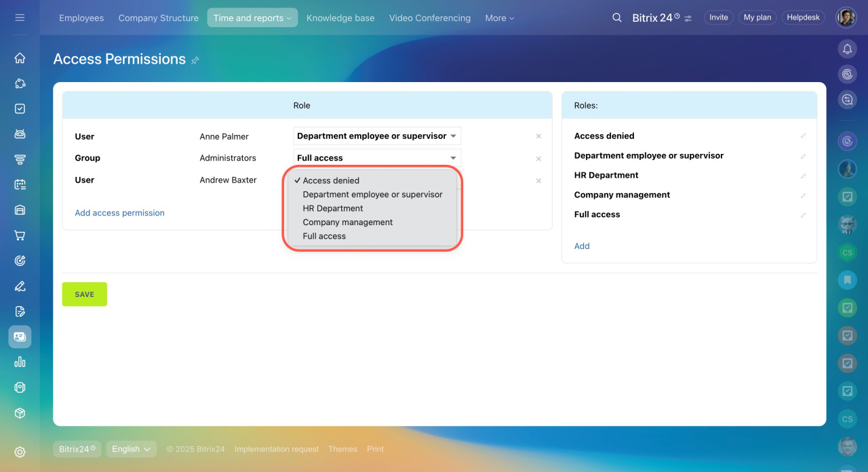Click the pencil icon next to Full access role
868x472 pixels.
pos(803,215)
